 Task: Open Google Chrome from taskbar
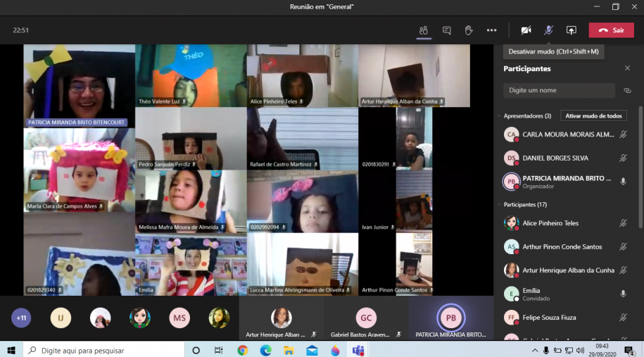(x=243, y=351)
